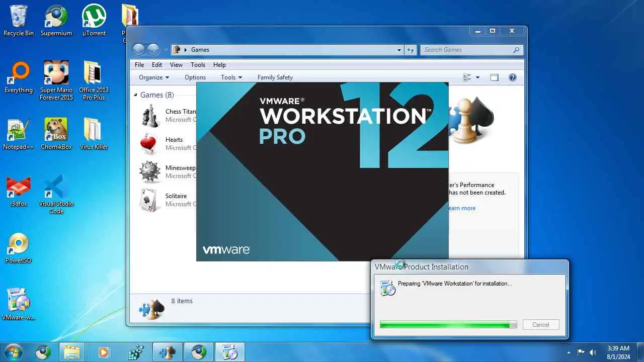This screenshot has width=644, height=362.
Task: Launch Notepad++ from the desktop
Action: point(19,134)
